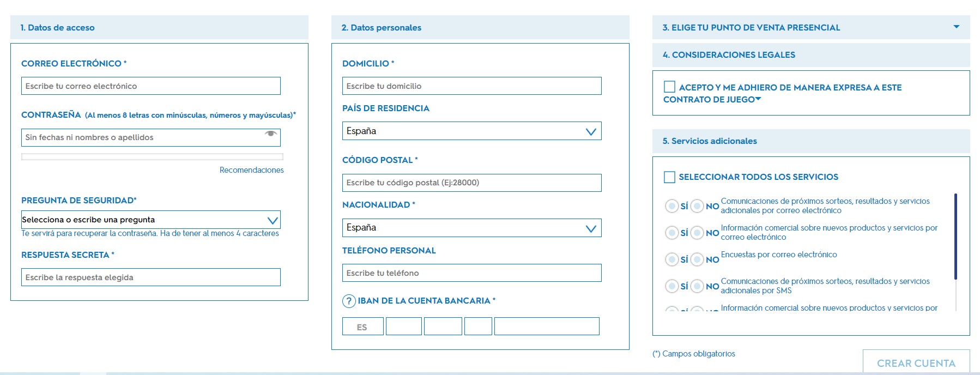
Task: Click the password strength bar
Action: point(152,156)
